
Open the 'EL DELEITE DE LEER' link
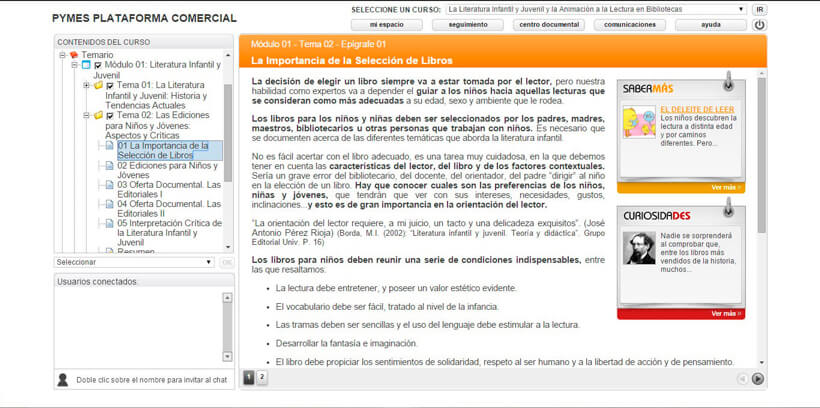click(x=697, y=109)
